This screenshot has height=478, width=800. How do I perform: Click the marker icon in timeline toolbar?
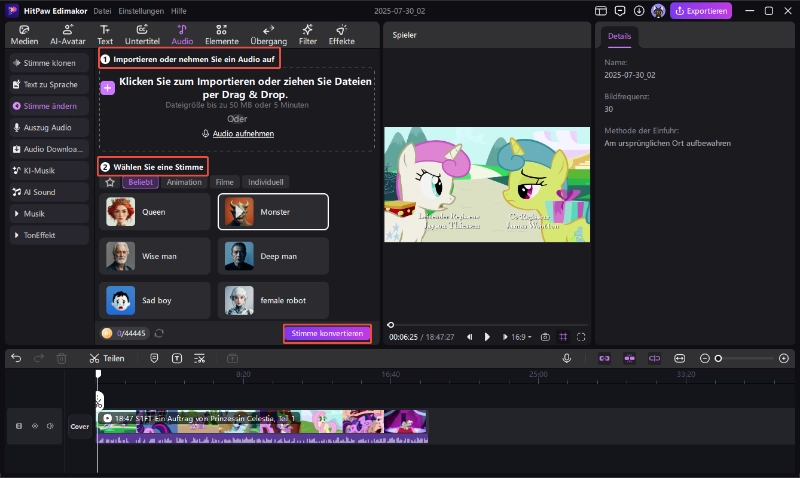pyautogui.click(x=154, y=358)
